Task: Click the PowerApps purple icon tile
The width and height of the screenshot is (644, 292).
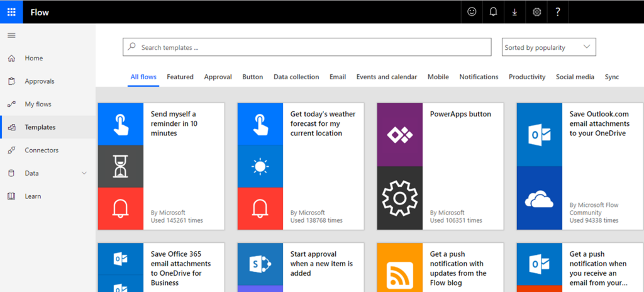Action: tap(399, 134)
